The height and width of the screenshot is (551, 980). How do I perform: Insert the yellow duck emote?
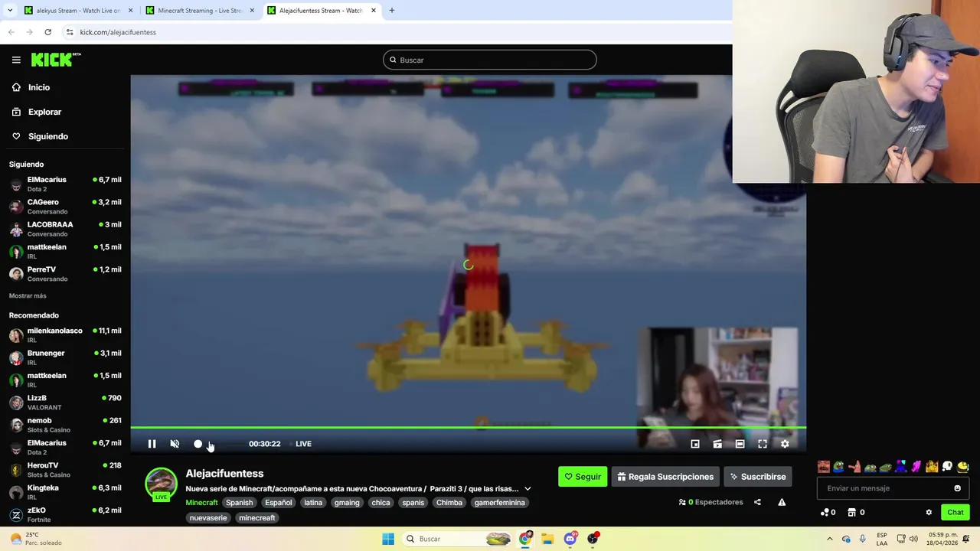[963, 467]
